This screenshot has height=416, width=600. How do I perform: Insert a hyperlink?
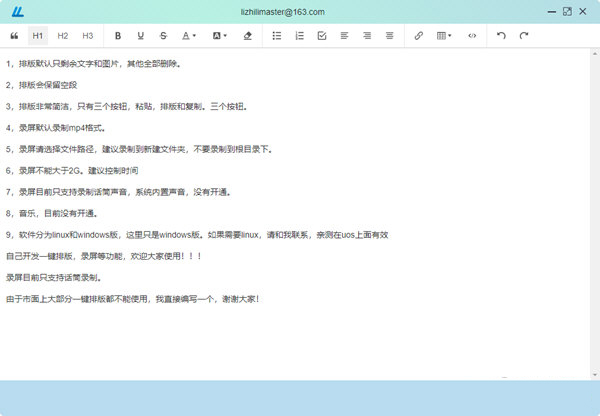418,35
